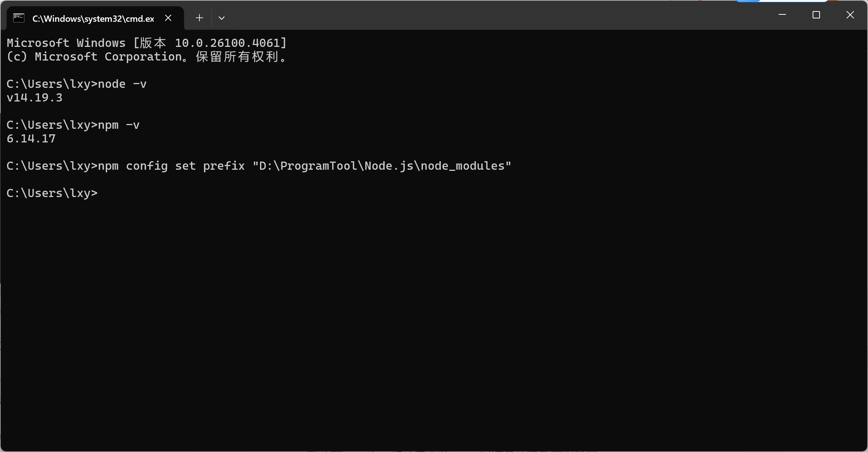The width and height of the screenshot is (868, 452).
Task: Click the cmd icon in the tab
Action: pyautogui.click(x=19, y=18)
